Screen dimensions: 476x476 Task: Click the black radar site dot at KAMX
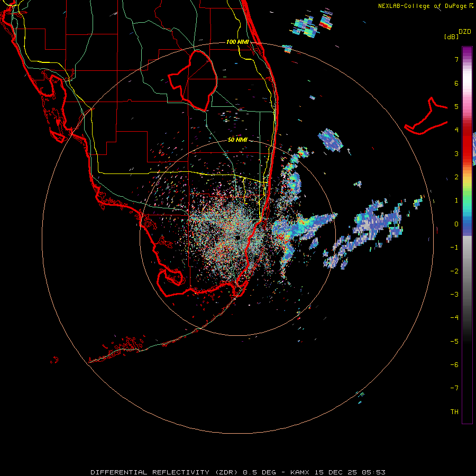pyautogui.click(x=237, y=237)
